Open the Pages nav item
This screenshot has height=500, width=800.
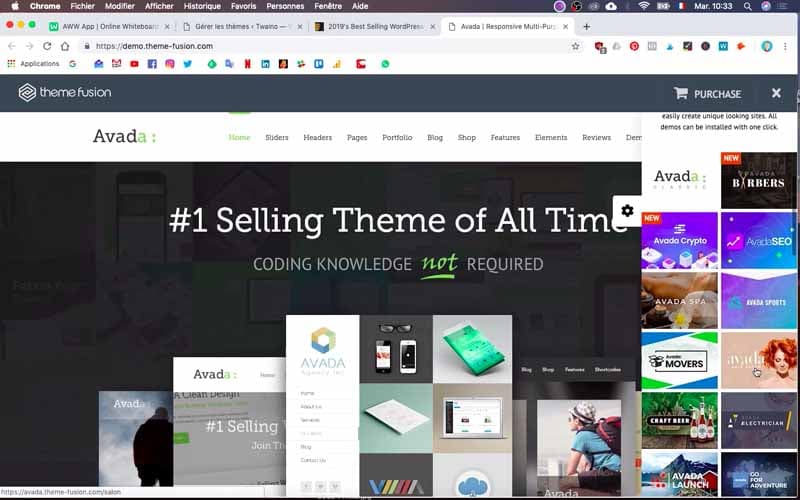[x=357, y=137]
